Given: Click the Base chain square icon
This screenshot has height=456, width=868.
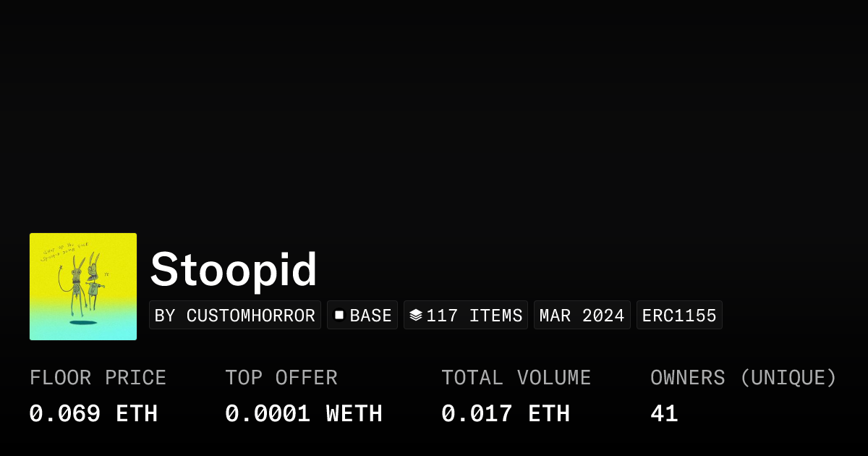Looking at the screenshot, I should (x=339, y=316).
